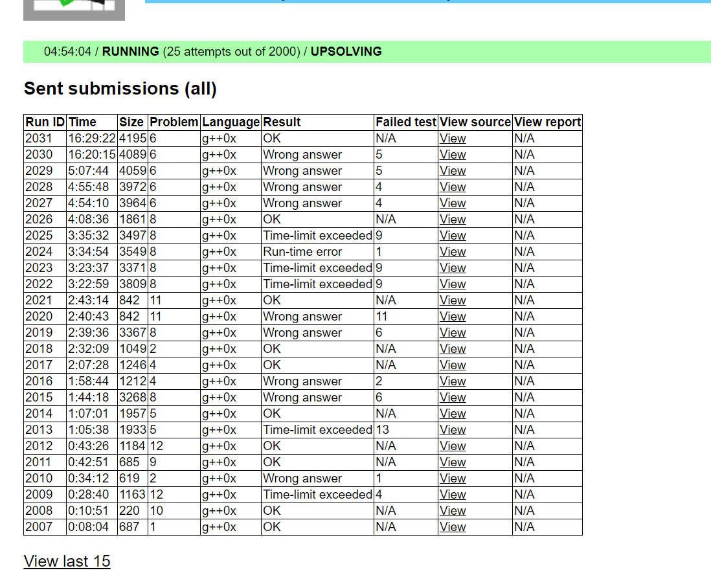
Task: Click the Failed test column header
Action: (x=406, y=122)
